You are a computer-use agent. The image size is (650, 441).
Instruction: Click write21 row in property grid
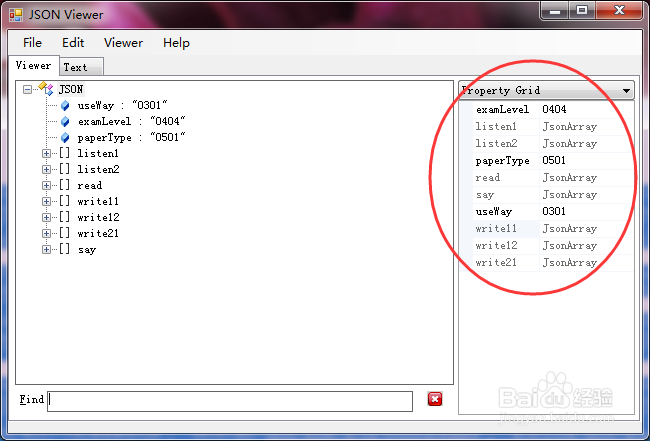[x=553, y=263]
